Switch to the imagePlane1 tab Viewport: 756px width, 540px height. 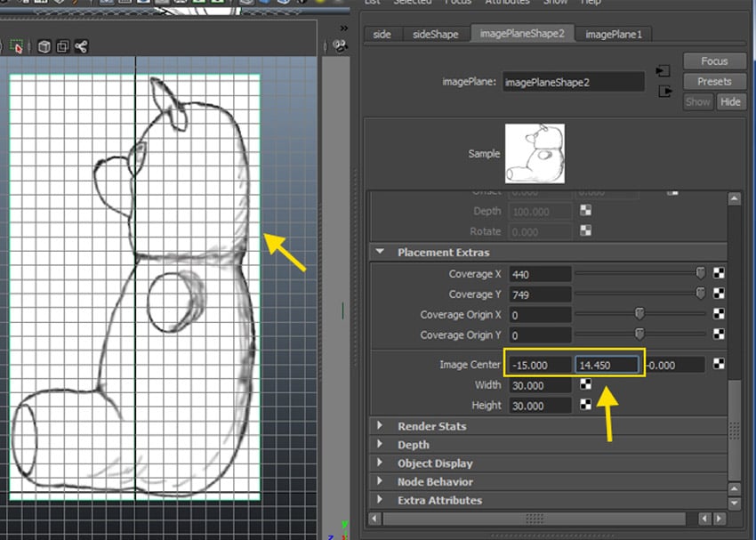613,34
